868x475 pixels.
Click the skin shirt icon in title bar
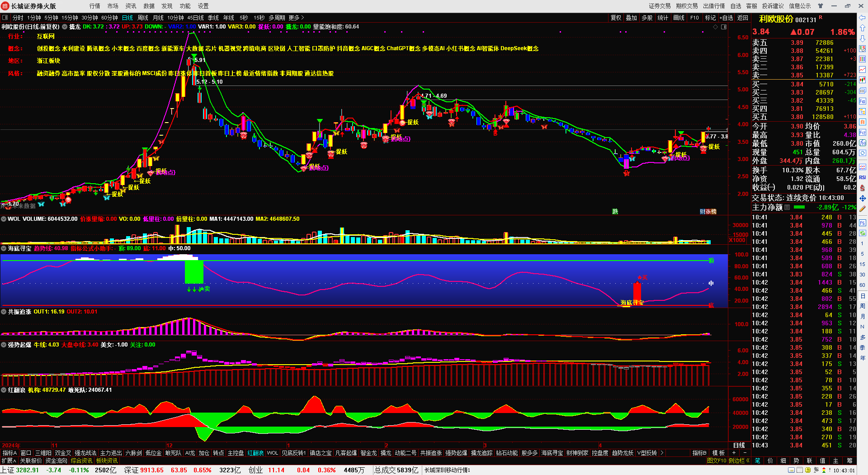(x=821, y=6)
